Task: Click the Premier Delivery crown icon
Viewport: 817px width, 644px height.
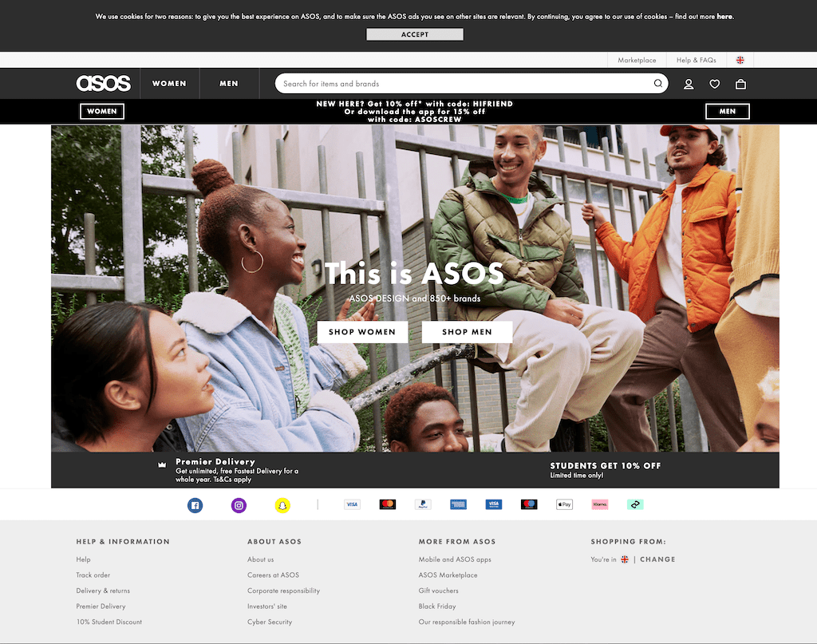Action: (x=162, y=464)
